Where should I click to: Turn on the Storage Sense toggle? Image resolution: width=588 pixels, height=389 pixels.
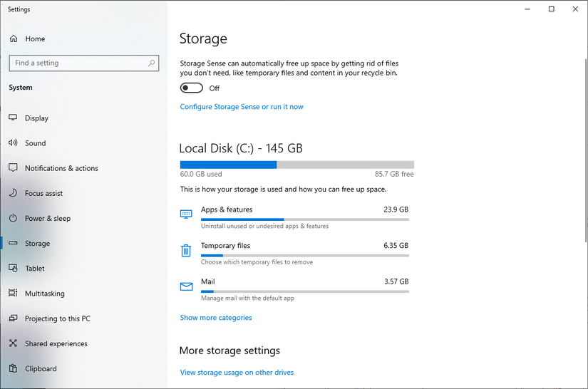point(191,88)
